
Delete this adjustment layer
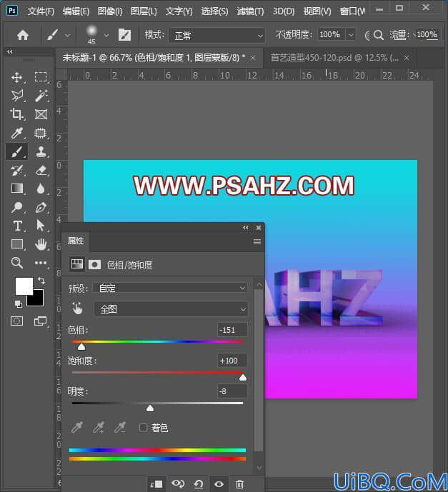pos(239,484)
